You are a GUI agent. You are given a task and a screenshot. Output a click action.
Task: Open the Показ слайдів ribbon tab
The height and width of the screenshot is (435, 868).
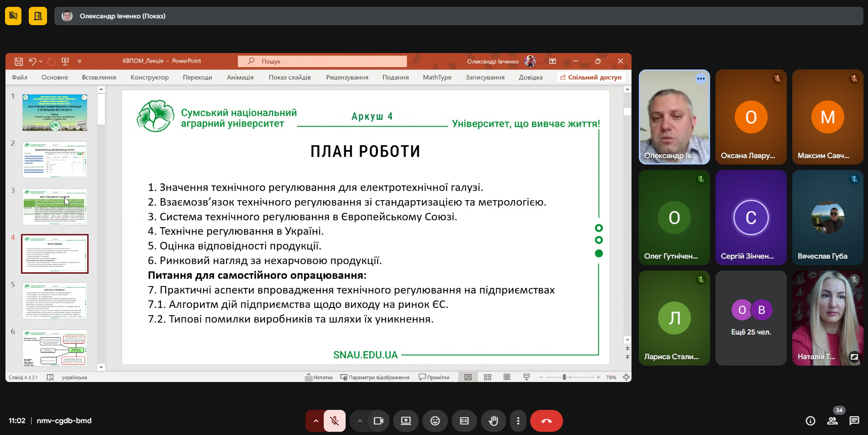click(x=289, y=77)
